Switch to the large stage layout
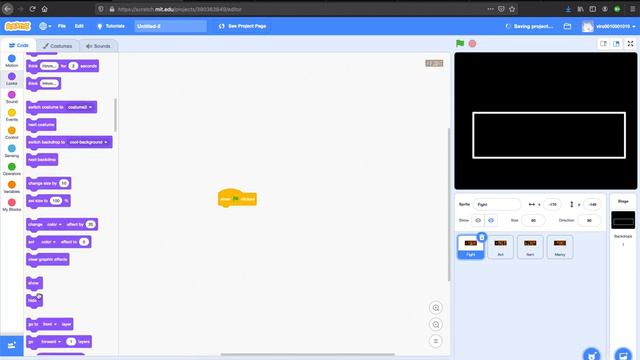640x360 pixels. click(616, 44)
